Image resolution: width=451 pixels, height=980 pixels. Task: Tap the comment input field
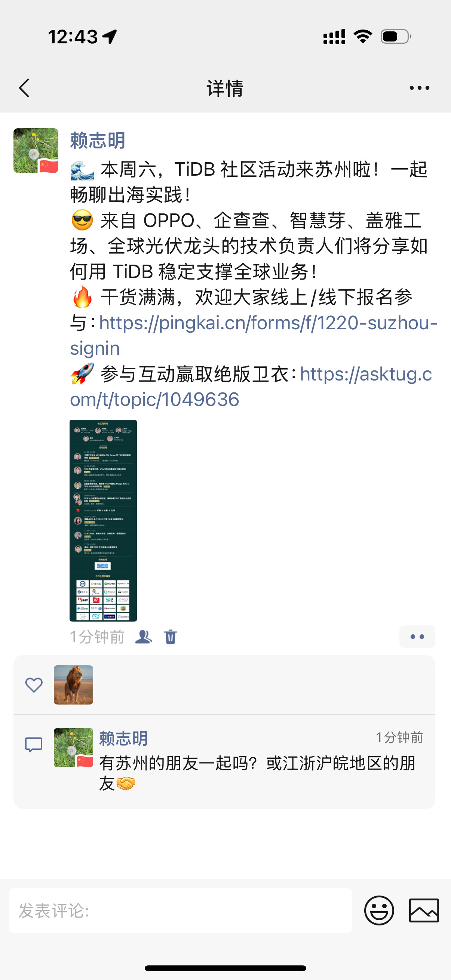(180, 910)
